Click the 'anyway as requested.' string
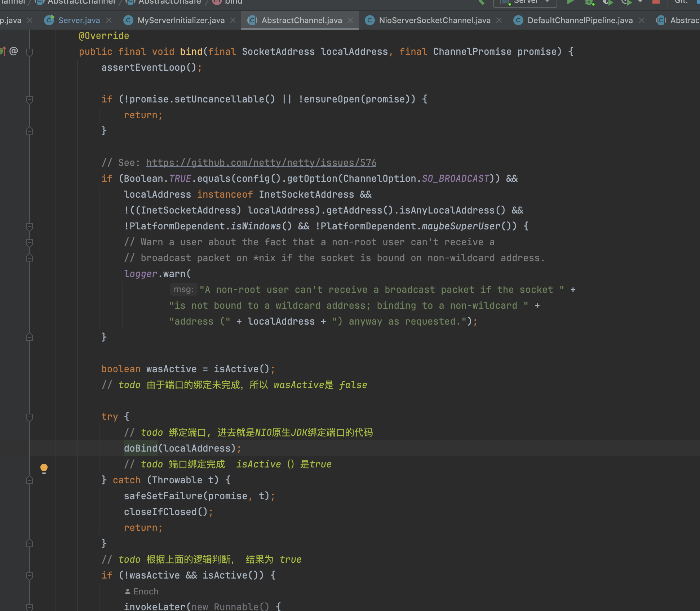The height and width of the screenshot is (611, 700). tap(399, 321)
